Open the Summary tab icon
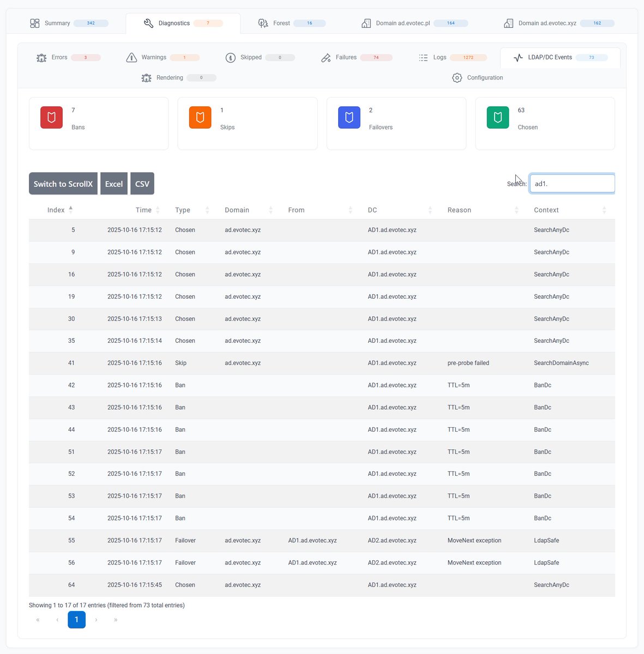This screenshot has width=644, height=654. point(35,23)
